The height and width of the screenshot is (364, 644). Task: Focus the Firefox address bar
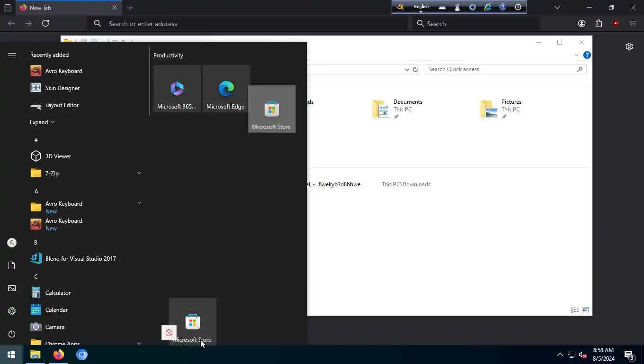[248, 24]
